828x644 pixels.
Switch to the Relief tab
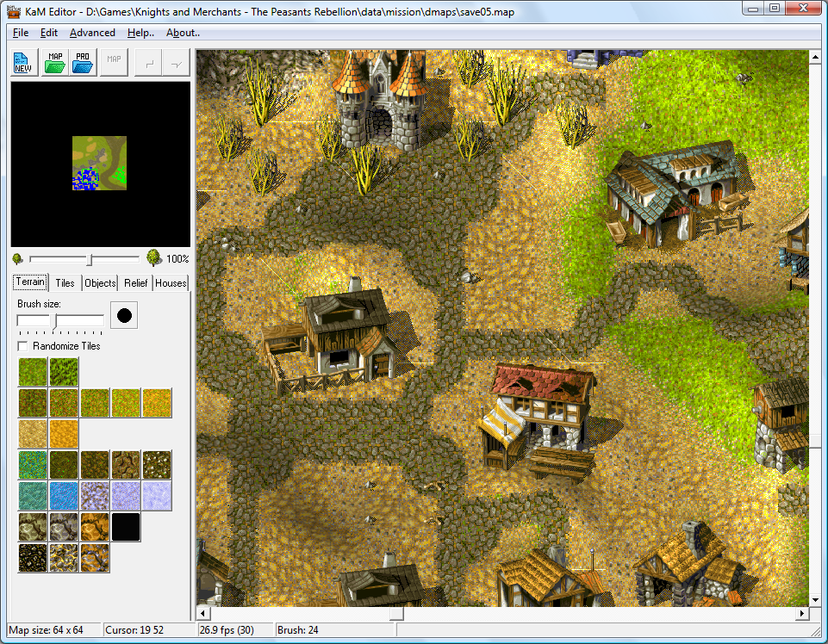coord(136,283)
